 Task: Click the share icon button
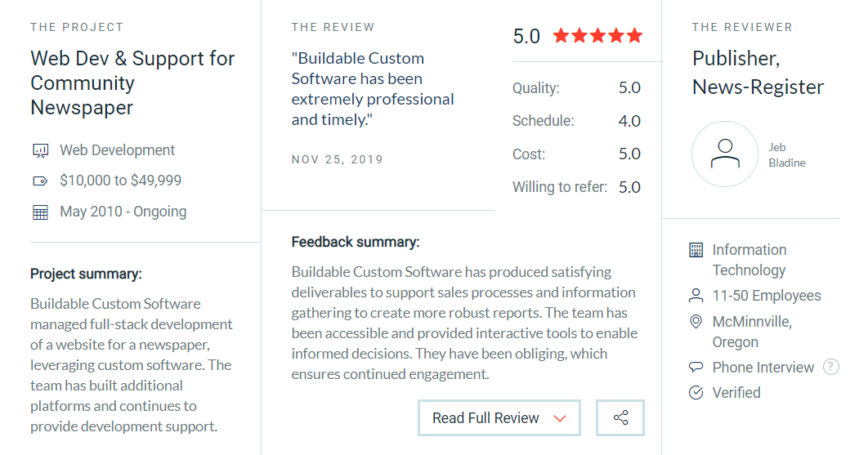click(620, 418)
